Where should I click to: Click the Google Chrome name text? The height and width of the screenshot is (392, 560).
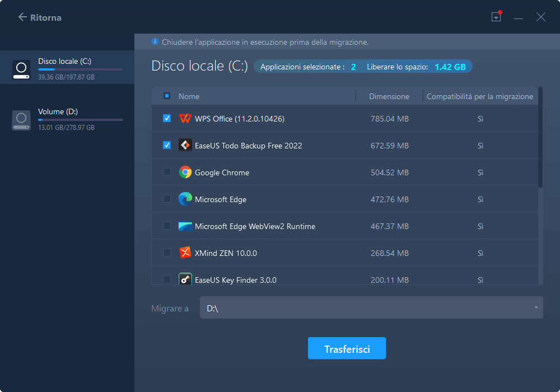(222, 172)
